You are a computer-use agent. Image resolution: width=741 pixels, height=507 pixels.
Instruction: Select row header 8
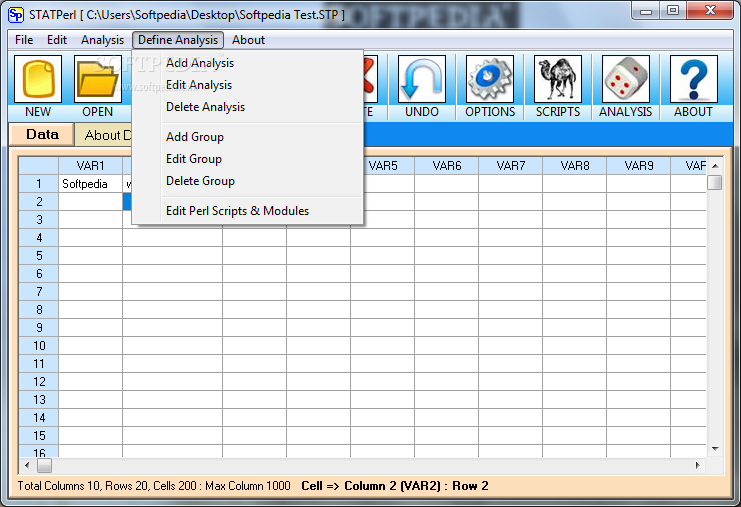click(x=39, y=309)
